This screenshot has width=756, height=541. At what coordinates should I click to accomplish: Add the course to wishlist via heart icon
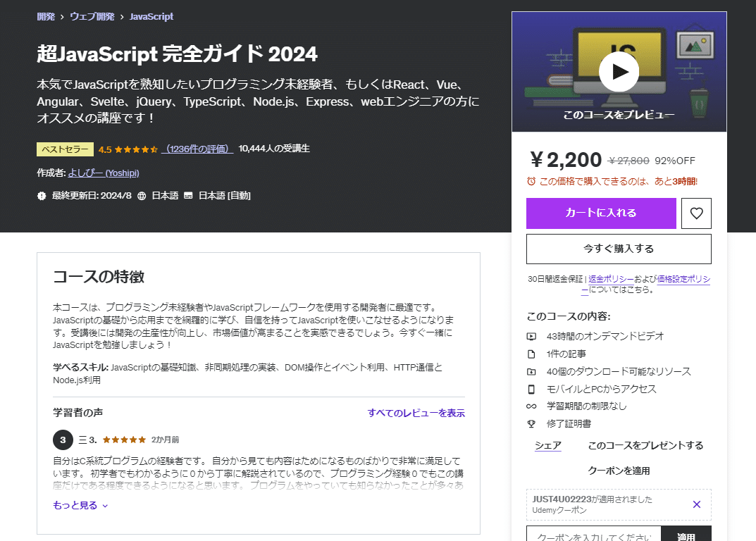point(696,213)
